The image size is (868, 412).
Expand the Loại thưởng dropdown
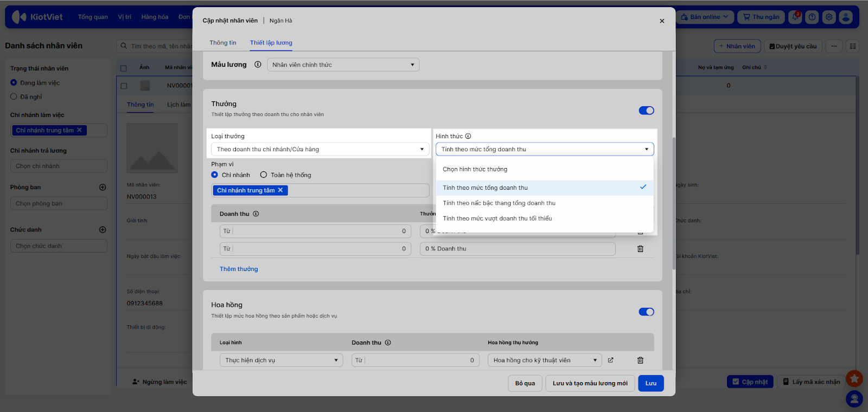(x=320, y=150)
